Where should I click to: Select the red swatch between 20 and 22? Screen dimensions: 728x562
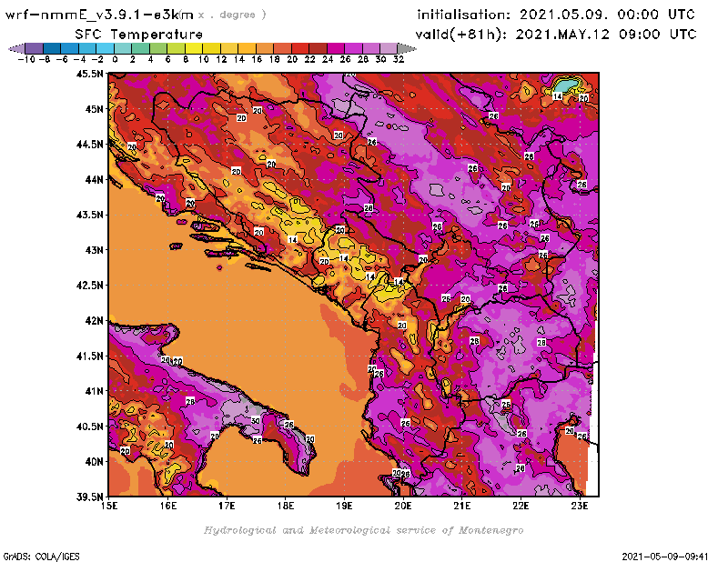300,48
